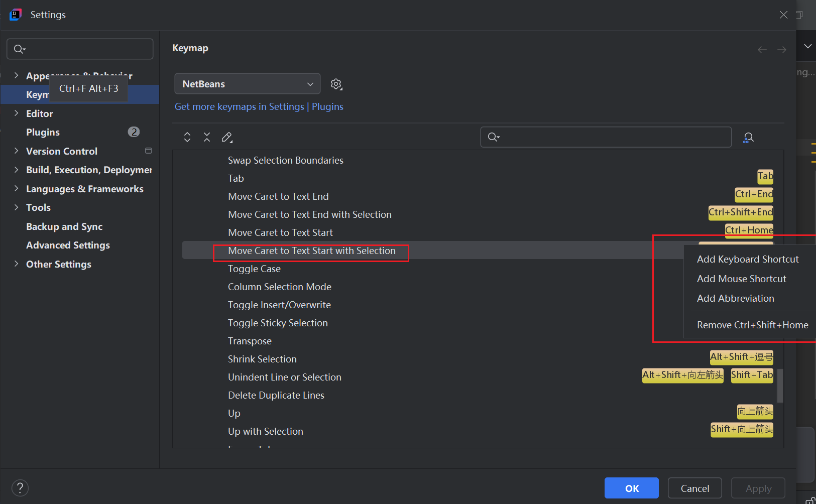This screenshot has height=504, width=816.
Task: Expand the Editor settings node
Action: click(17, 113)
